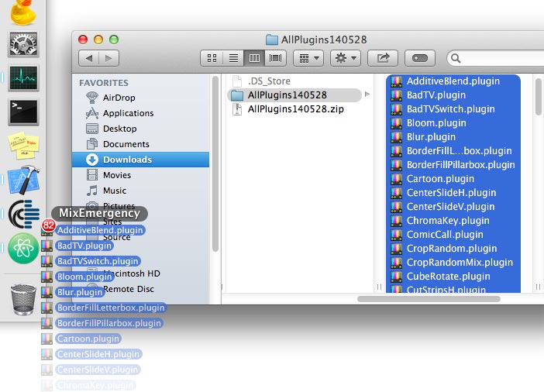
Task: Select Downloads in the sidebar
Action: pos(140,160)
